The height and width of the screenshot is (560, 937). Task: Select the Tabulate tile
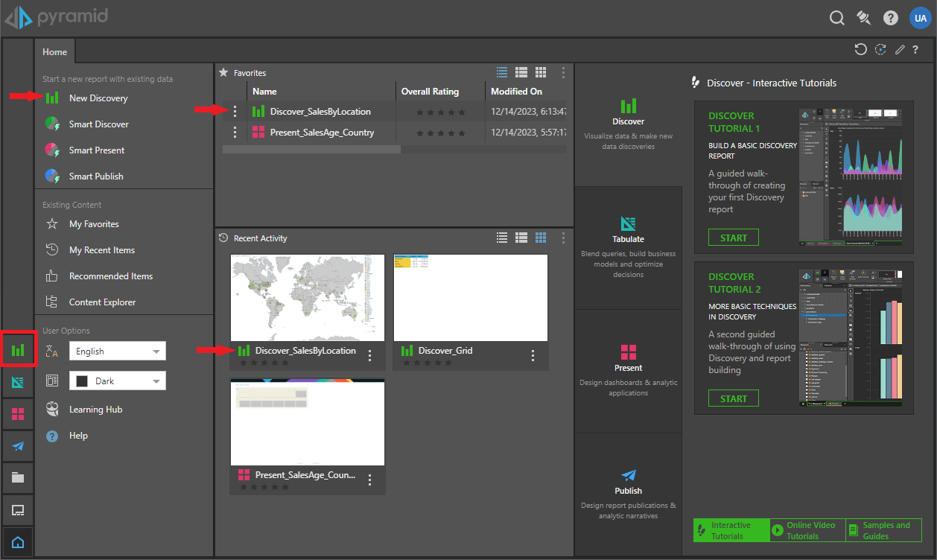click(629, 248)
